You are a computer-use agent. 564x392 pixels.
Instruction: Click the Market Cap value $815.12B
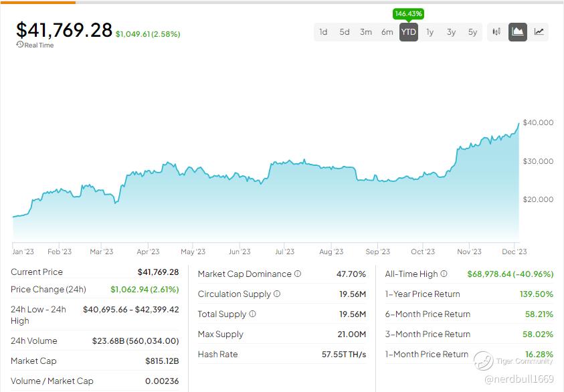pyautogui.click(x=162, y=361)
